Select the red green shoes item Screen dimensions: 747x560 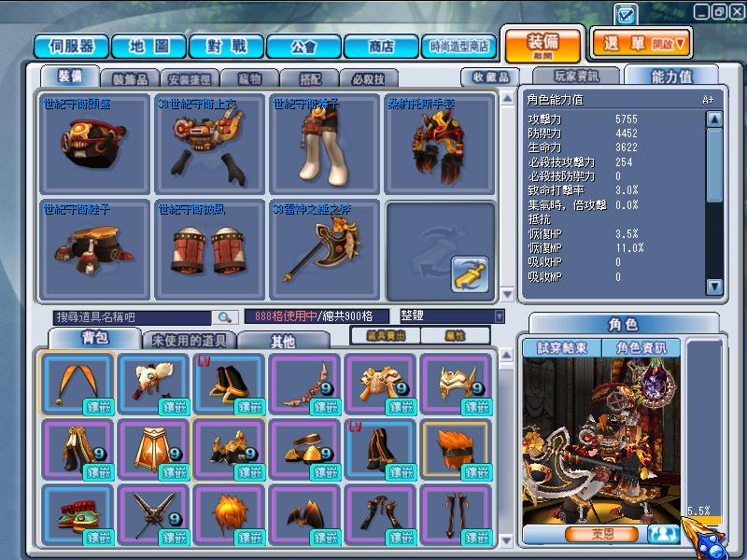78,514
